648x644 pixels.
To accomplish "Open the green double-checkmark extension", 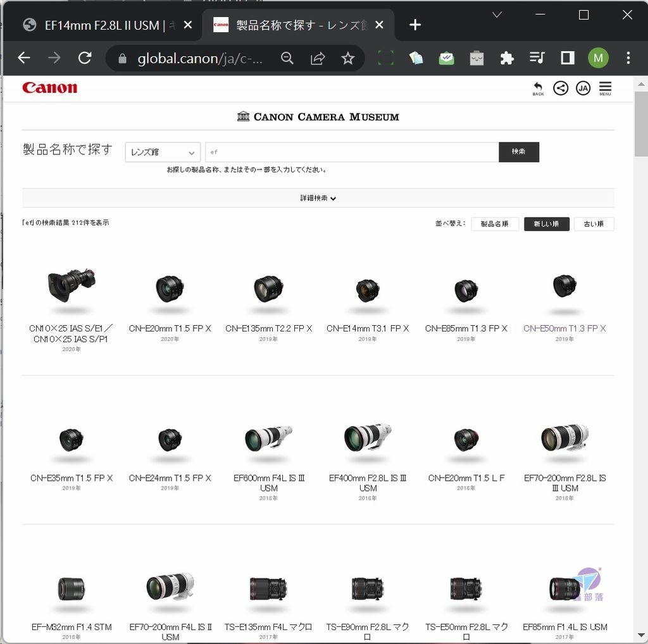I will pyautogui.click(x=446, y=58).
